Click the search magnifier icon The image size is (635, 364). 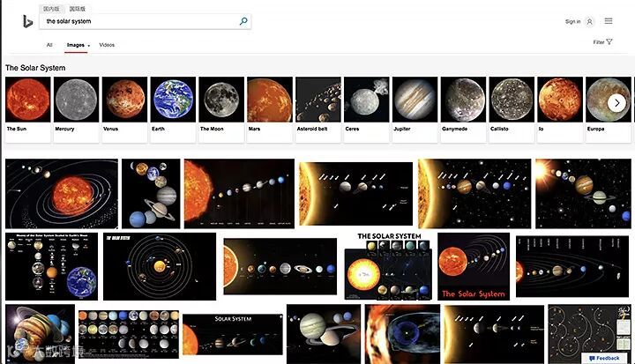pyautogui.click(x=243, y=21)
